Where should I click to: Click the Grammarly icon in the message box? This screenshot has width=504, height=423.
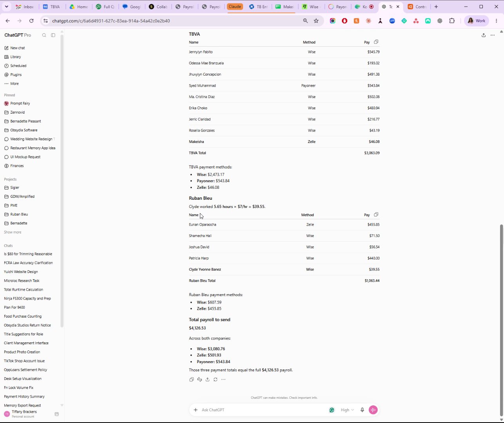click(332, 410)
